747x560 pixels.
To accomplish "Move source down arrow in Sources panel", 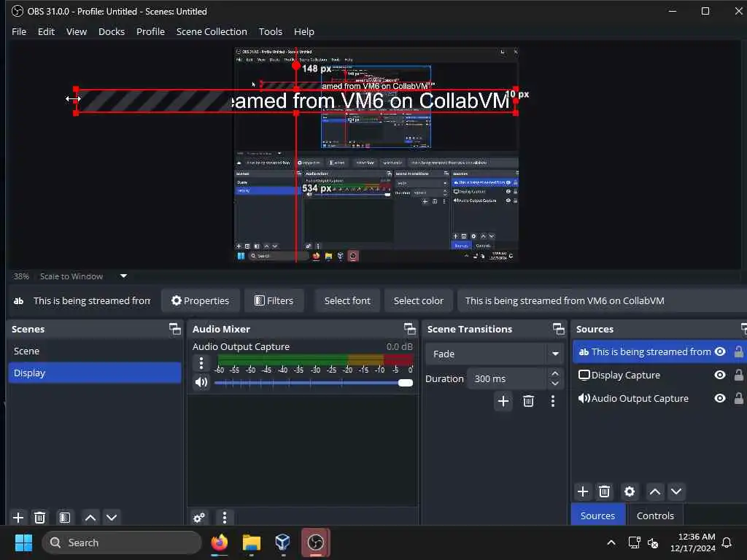I will (x=676, y=491).
